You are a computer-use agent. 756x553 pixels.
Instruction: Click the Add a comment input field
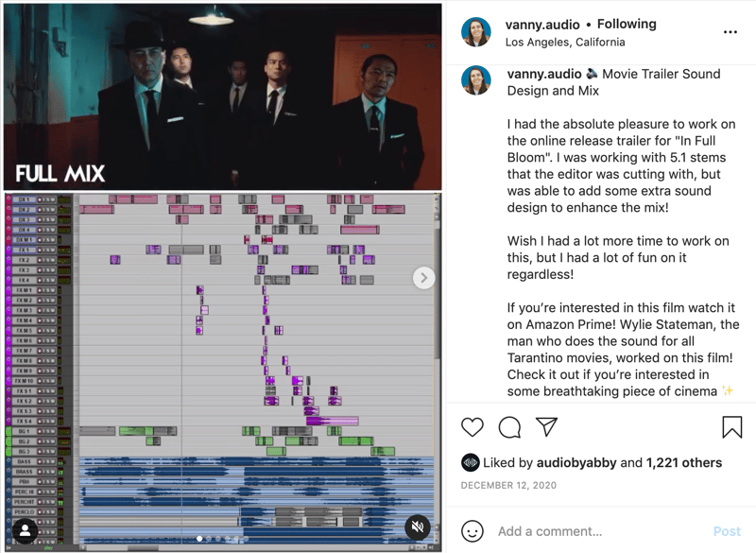point(600,531)
